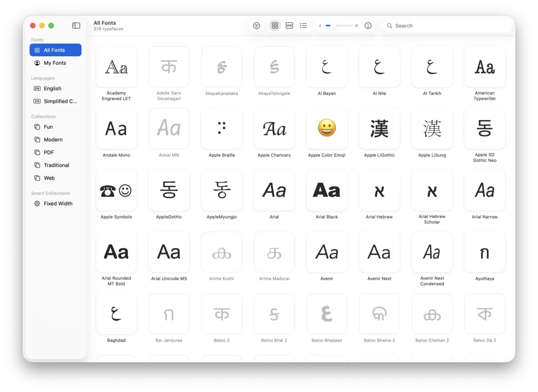Choose the English language filter
Screen dimensions: 538x392
(x=56, y=89)
